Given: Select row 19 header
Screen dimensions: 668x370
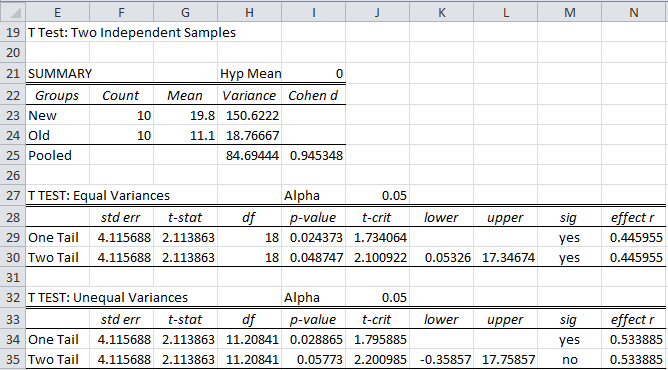Looking at the screenshot, I should pos(13,32).
